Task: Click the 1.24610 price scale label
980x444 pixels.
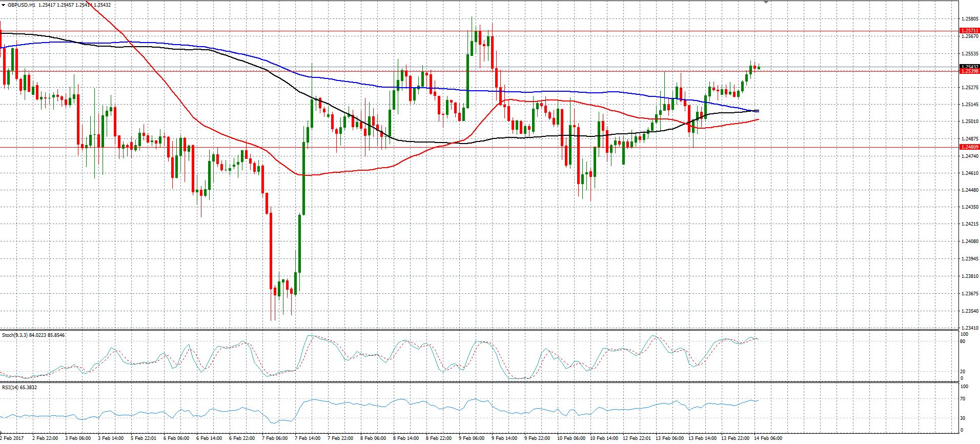Action: pos(970,173)
